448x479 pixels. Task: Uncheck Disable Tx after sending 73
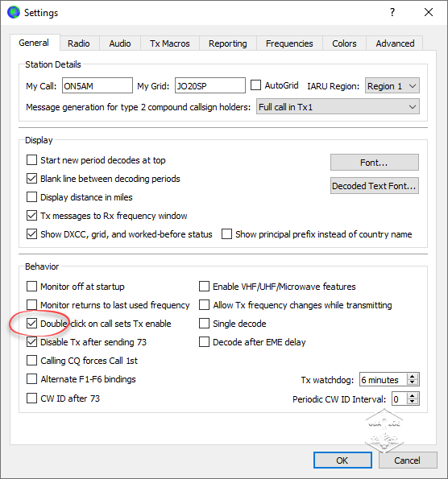(x=31, y=342)
